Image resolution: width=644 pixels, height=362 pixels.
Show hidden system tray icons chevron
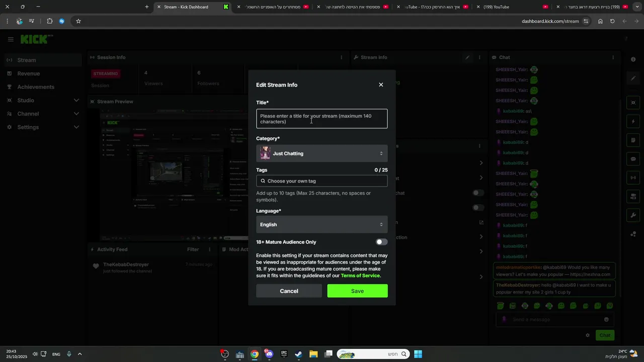click(x=79, y=354)
